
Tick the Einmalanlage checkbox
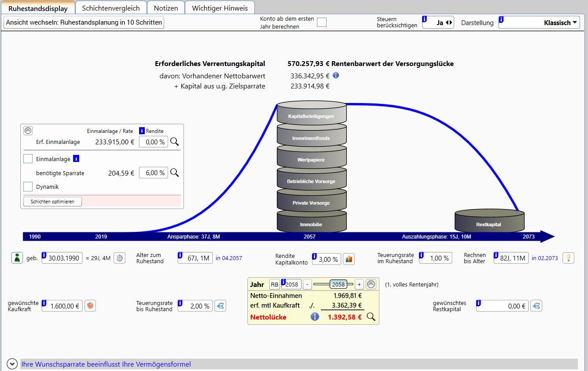point(28,159)
